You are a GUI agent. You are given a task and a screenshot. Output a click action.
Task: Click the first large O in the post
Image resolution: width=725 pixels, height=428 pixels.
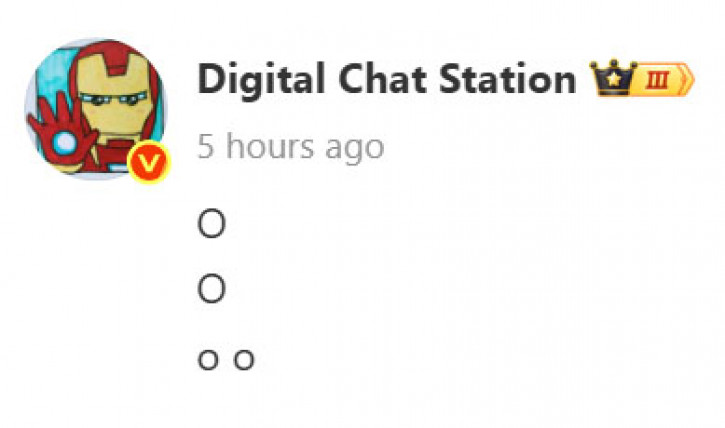coord(212,223)
